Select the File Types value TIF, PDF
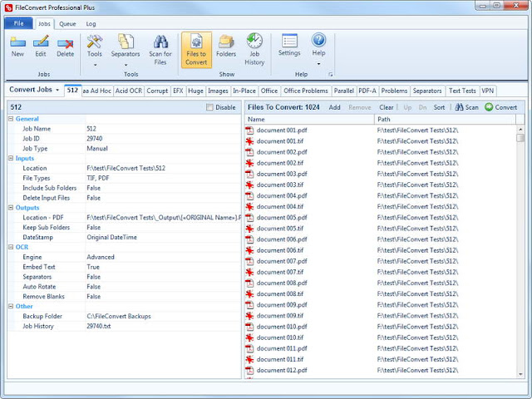This screenshot has height=399, width=532. (98, 178)
